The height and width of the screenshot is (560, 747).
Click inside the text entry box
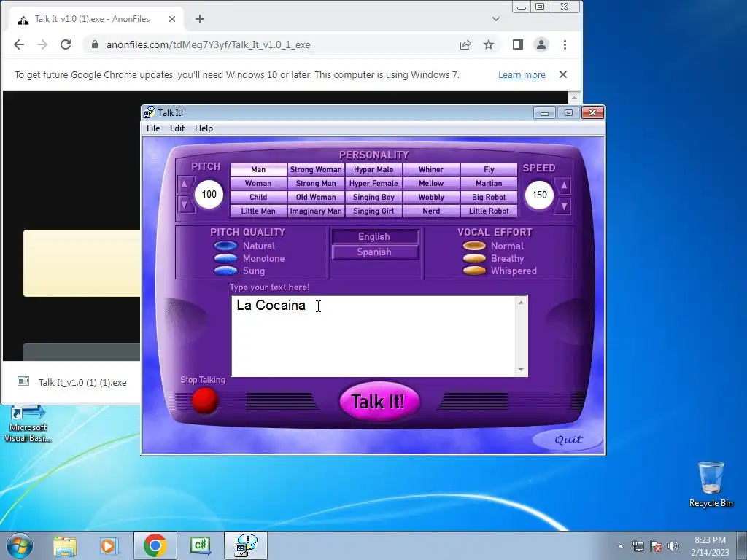[374, 335]
